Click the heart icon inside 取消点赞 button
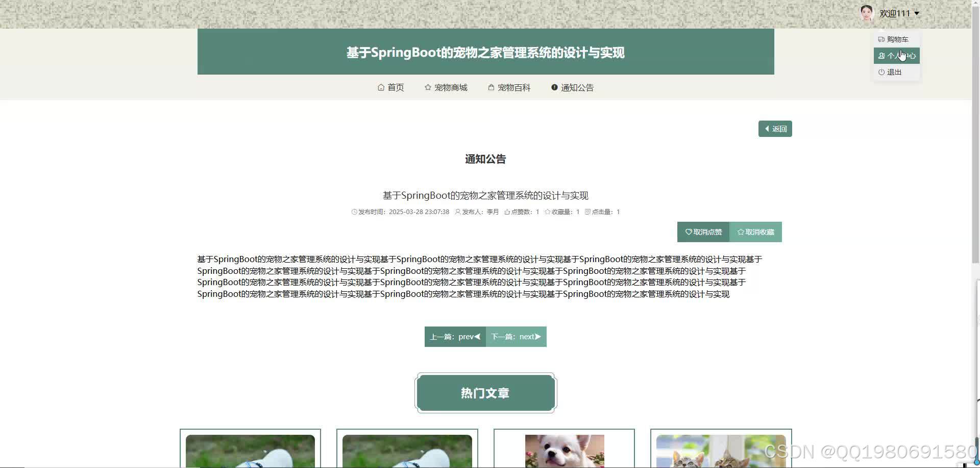 click(688, 231)
